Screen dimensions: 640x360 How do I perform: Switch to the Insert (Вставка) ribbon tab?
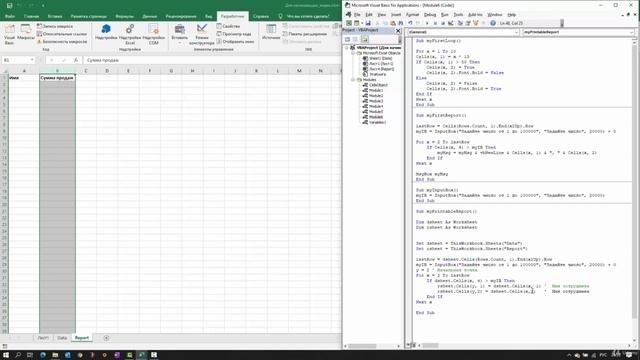[55, 16]
